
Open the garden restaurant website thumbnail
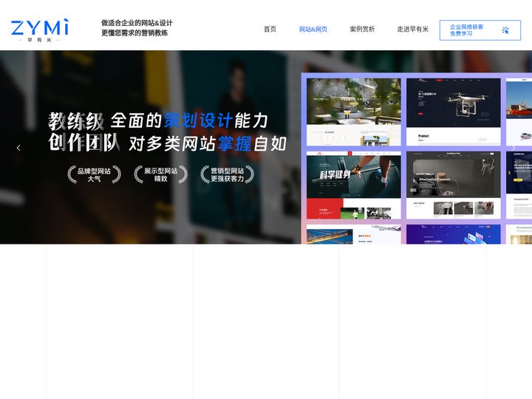coord(353,112)
